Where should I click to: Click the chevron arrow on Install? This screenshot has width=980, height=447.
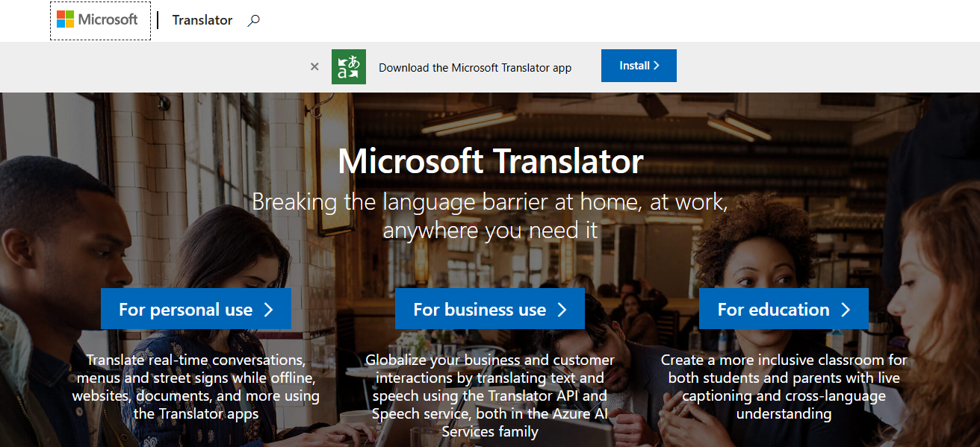pos(657,66)
